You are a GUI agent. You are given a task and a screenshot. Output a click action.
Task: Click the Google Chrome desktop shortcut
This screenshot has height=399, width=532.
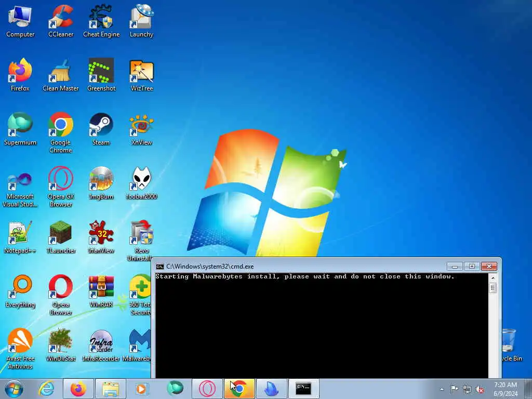61,132
